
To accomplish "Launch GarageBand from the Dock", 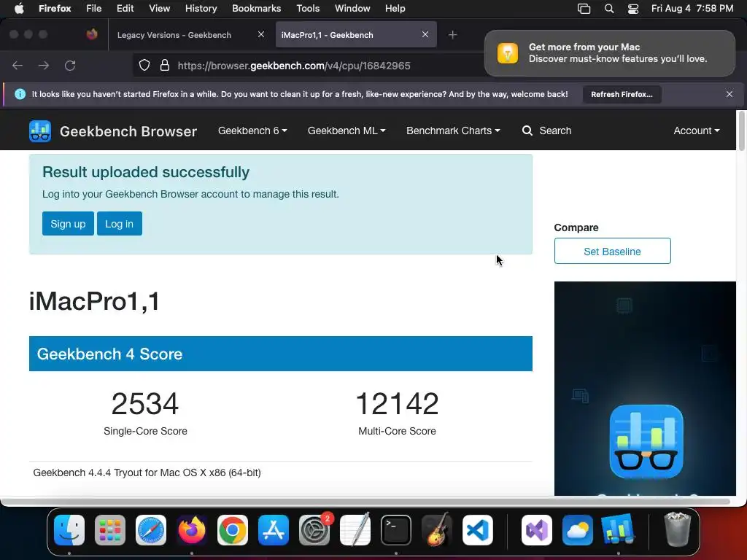I will pos(437,530).
